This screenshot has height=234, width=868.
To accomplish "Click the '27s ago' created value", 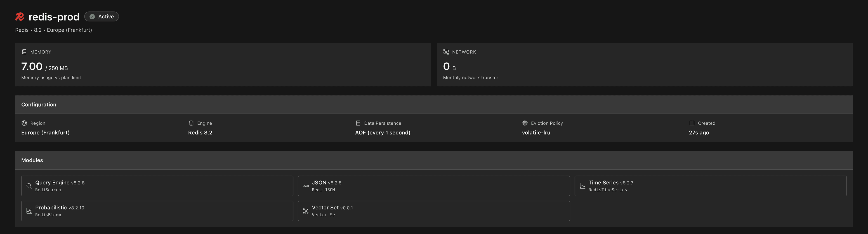I will pyautogui.click(x=699, y=132).
